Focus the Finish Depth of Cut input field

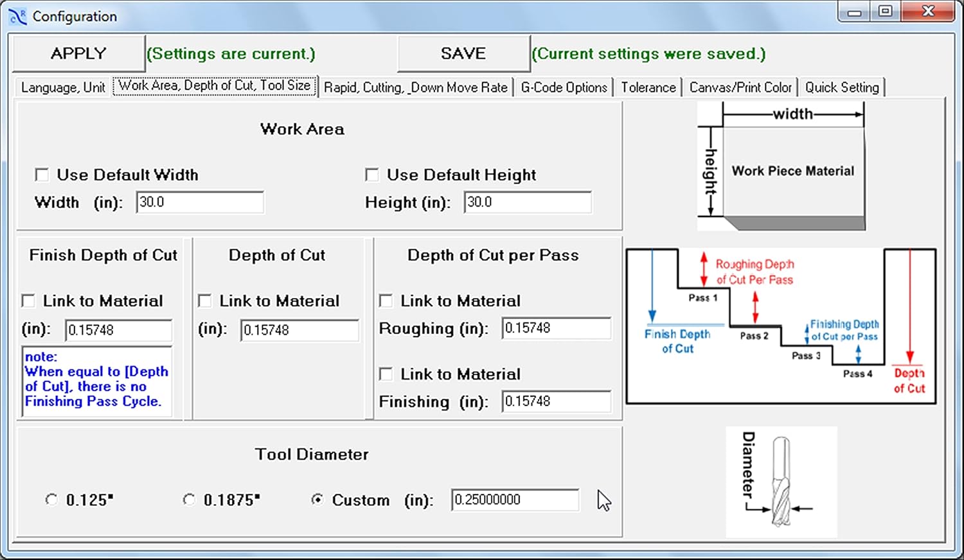(119, 330)
